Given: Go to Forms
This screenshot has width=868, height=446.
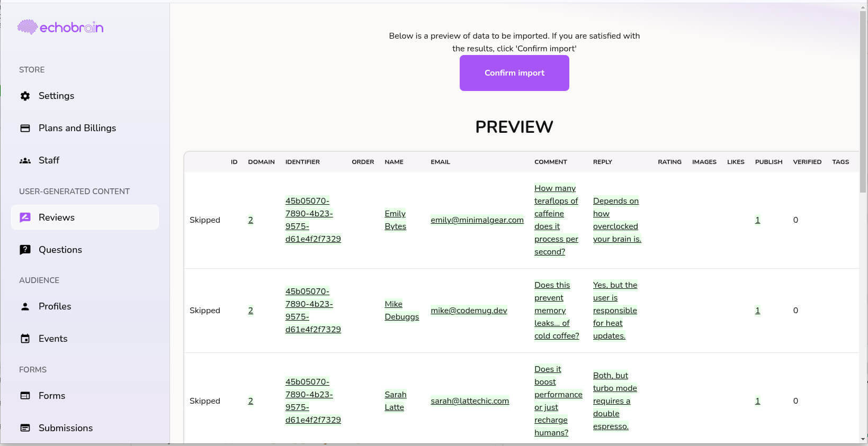Looking at the screenshot, I should pos(85,396).
